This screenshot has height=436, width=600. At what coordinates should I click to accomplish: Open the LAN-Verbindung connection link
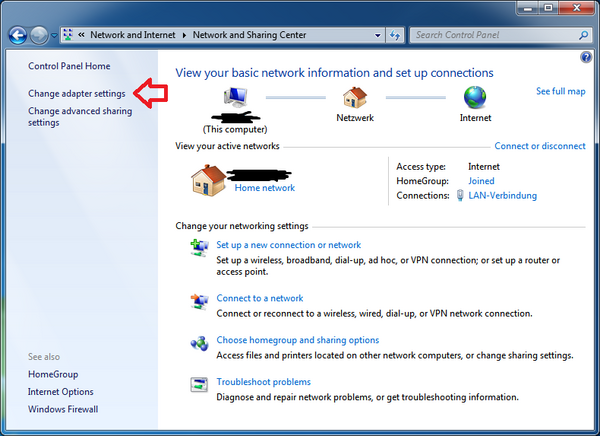(x=502, y=195)
